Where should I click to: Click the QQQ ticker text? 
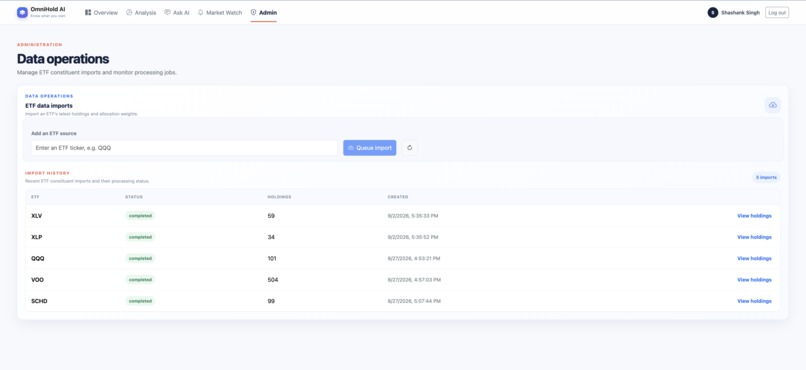tap(38, 258)
